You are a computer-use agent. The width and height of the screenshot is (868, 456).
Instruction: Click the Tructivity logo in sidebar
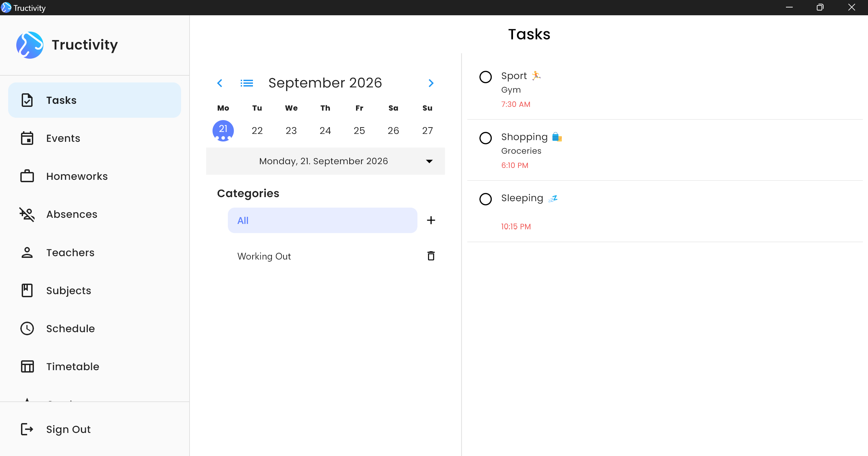(x=30, y=45)
